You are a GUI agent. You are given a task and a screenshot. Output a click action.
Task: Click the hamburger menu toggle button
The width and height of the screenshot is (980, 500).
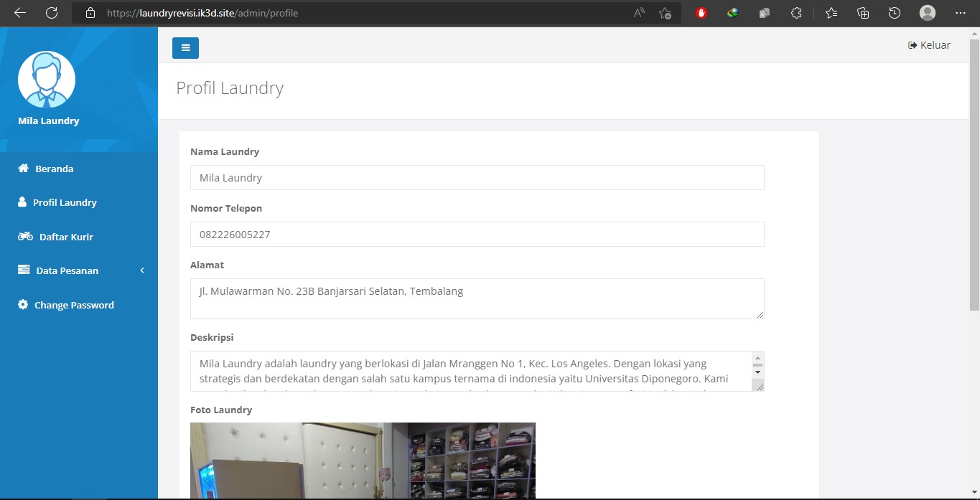click(185, 48)
